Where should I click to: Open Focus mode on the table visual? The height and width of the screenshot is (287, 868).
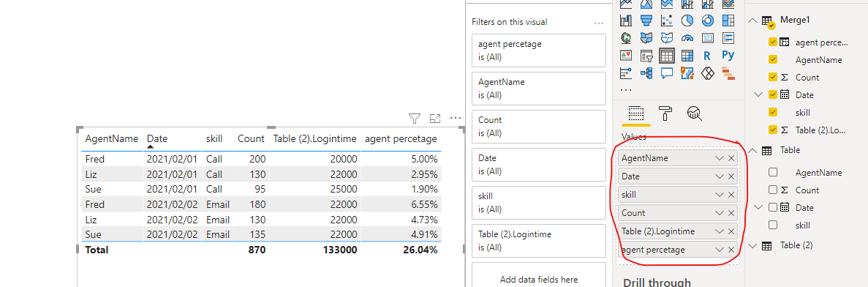435,118
